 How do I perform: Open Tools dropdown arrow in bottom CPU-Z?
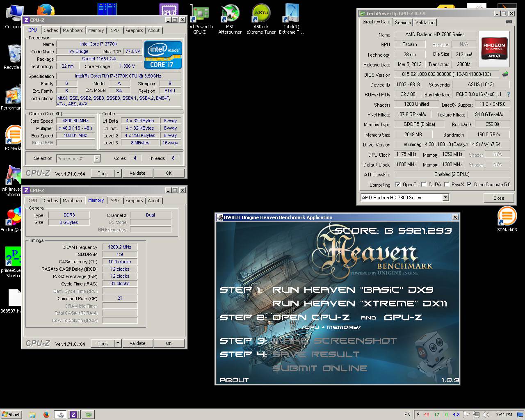tap(118, 343)
